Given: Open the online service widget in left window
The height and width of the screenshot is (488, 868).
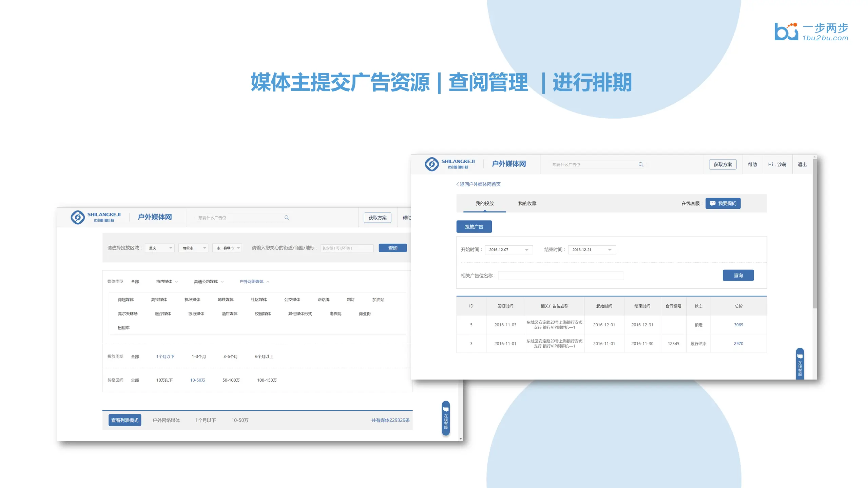Looking at the screenshot, I should (x=446, y=418).
